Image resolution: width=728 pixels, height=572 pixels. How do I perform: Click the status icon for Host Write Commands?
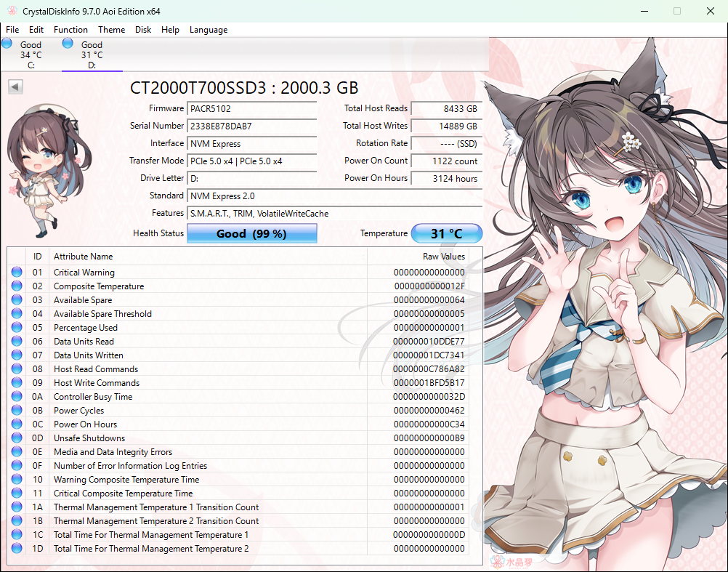coord(17,382)
